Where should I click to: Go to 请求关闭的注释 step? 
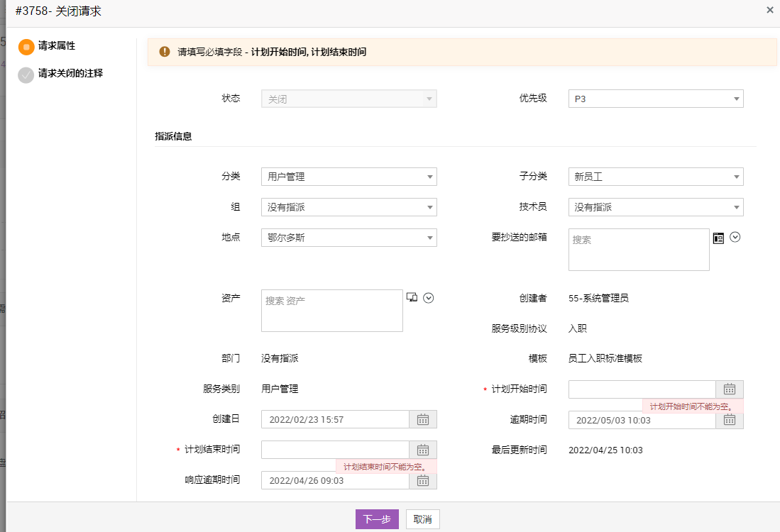70,73
